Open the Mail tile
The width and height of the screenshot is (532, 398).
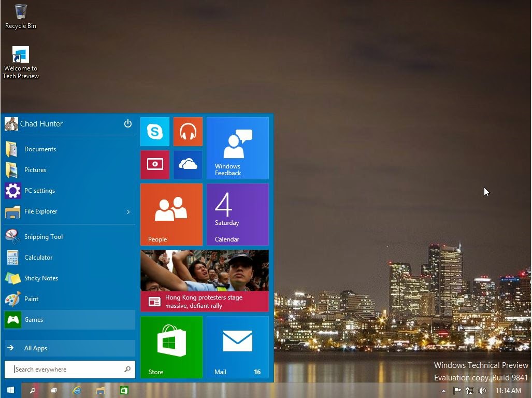(x=238, y=347)
